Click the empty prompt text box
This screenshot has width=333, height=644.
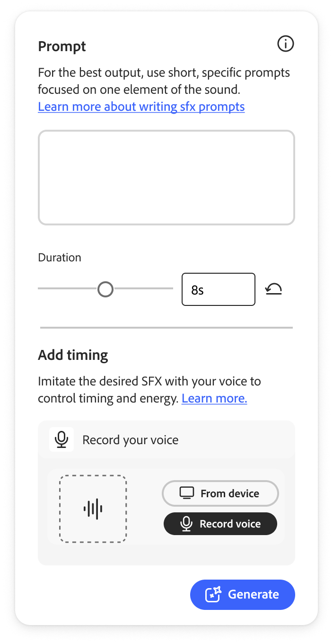166,178
